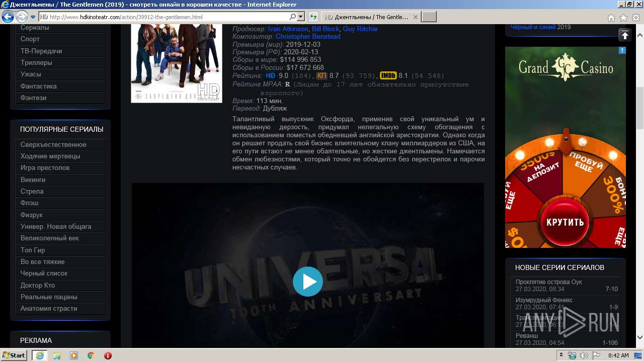Open the Ужасы category
The height and width of the screenshot is (362, 644).
[x=60, y=74]
